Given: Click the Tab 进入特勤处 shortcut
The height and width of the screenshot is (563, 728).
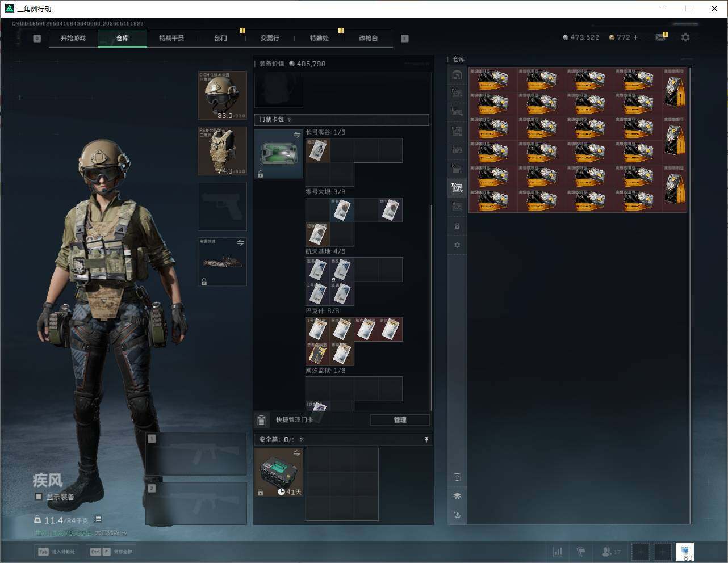Looking at the screenshot, I should point(57,552).
